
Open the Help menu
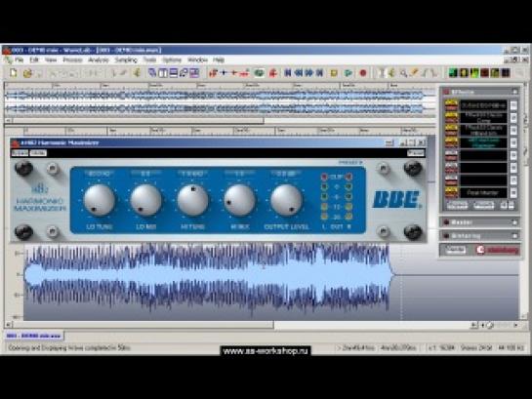click(219, 60)
